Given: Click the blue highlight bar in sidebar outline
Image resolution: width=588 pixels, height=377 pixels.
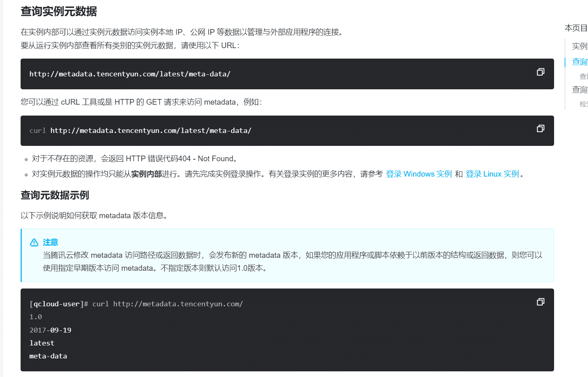Looking at the screenshot, I should click(565, 61).
